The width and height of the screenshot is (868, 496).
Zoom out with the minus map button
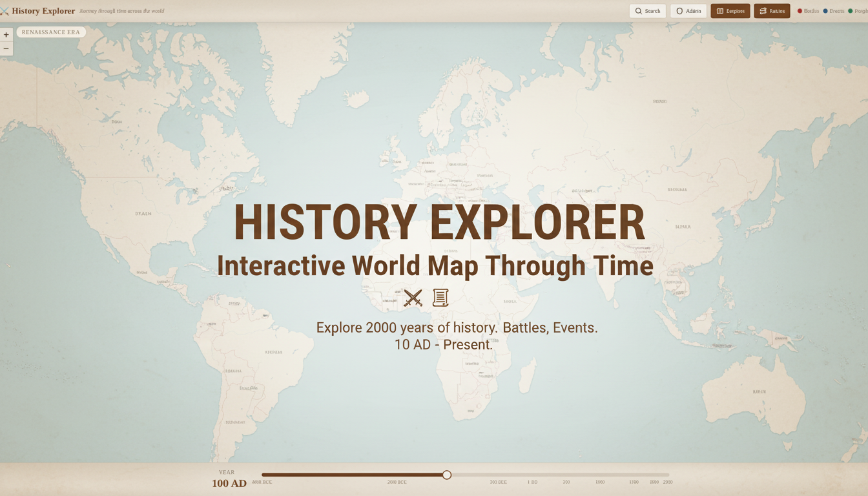point(6,49)
